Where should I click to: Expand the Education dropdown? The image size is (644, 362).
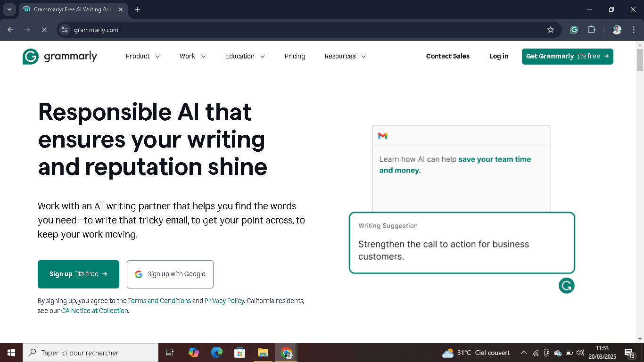(245, 56)
